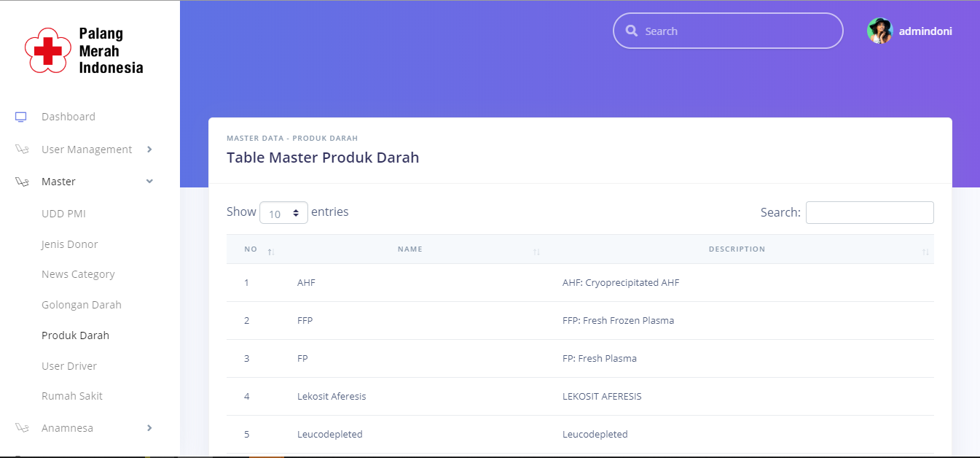Open the UDD PMI menu item
The width and height of the screenshot is (980, 458).
[x=64, y=214]
